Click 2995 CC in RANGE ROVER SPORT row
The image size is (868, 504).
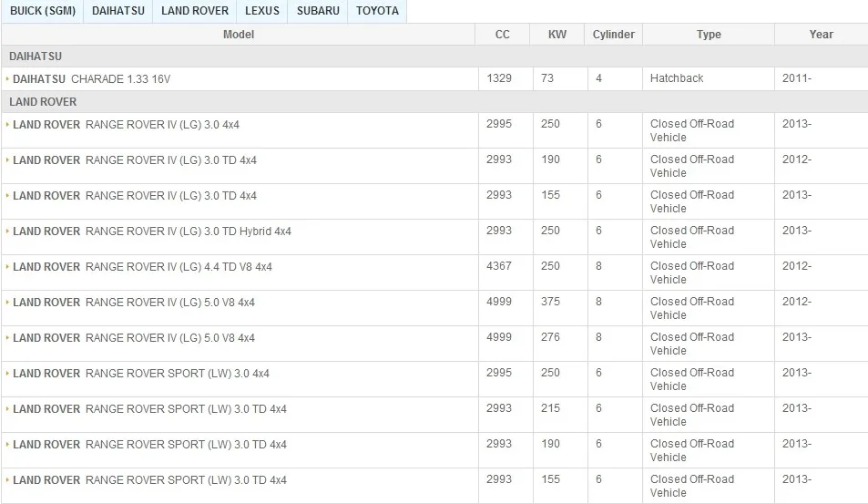[499, 372]
